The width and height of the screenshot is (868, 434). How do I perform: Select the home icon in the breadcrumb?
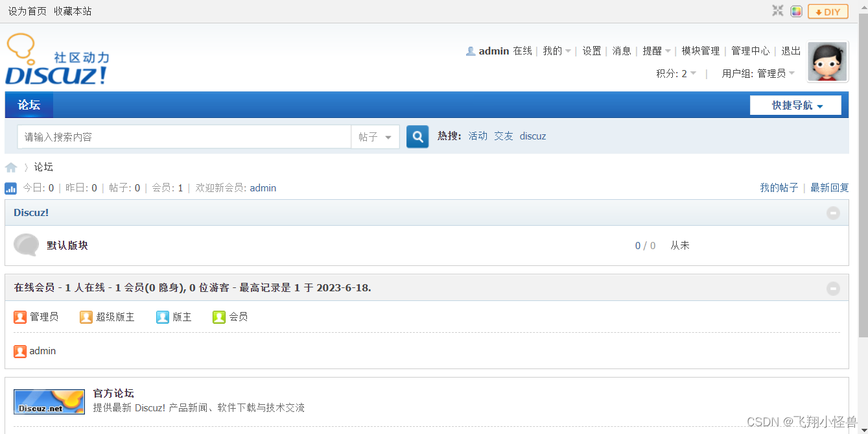pyautogui.click(x=11, y=167)
